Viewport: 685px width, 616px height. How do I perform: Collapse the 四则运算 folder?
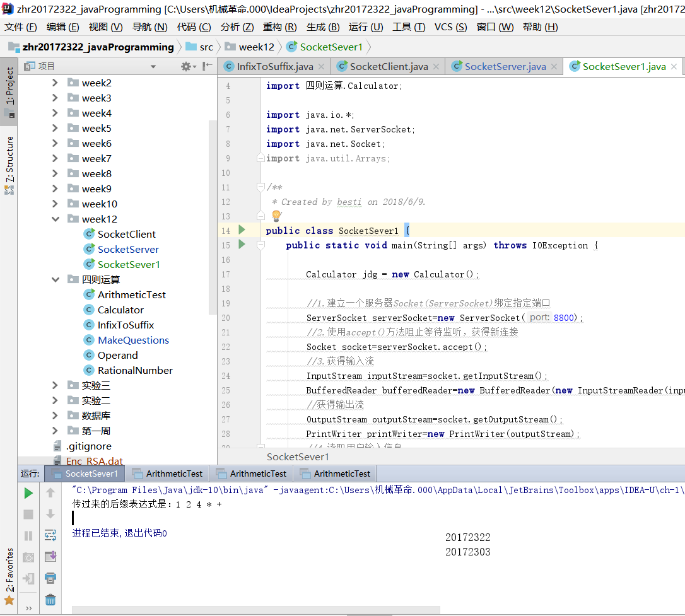56,279
